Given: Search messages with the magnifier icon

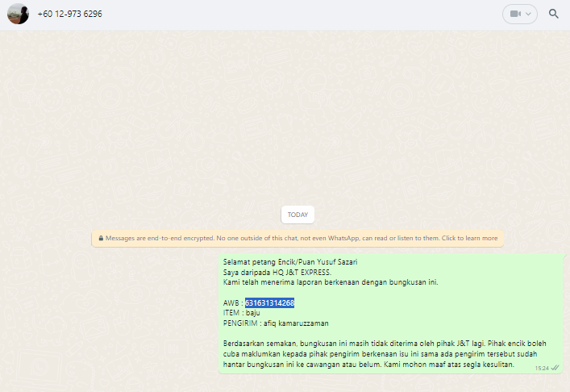Looking at the screenshot, I should click(554, 14).
